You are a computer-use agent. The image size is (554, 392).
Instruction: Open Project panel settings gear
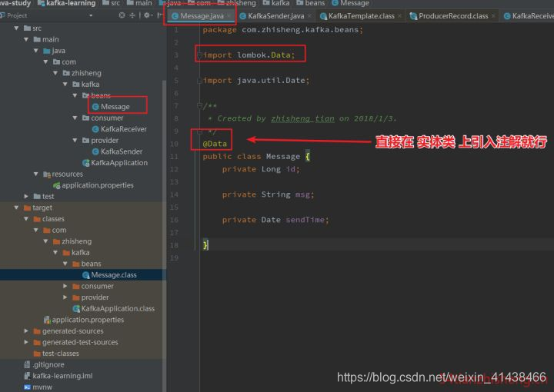[x=147, y=15]
